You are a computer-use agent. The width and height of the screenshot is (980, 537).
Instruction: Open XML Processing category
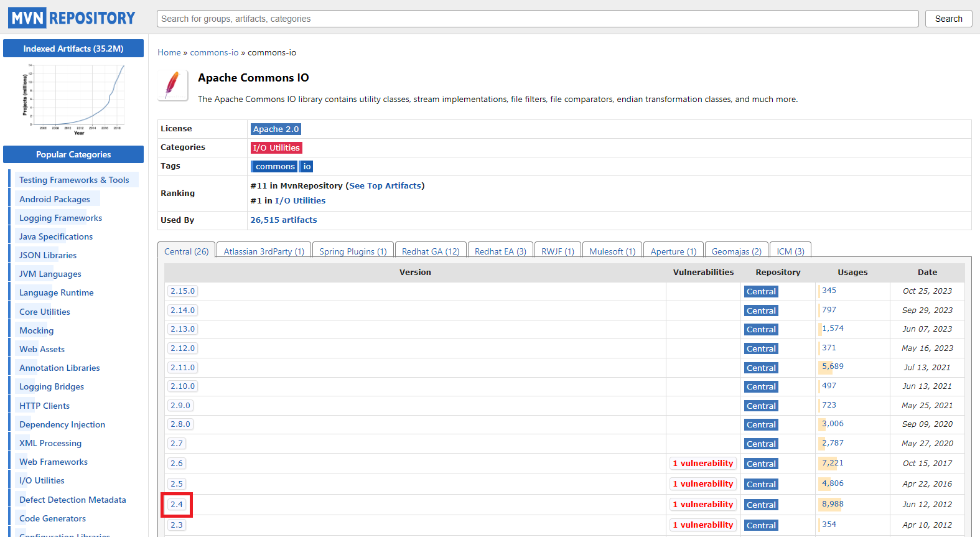tap(50, 443)
